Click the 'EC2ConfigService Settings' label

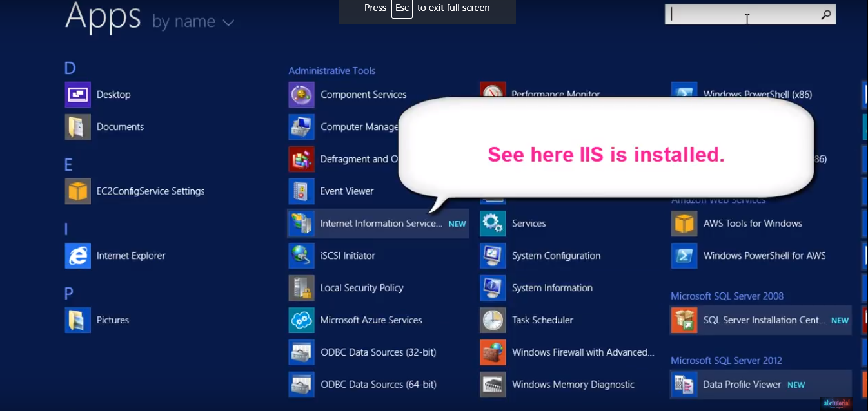[x=151, y=191]
